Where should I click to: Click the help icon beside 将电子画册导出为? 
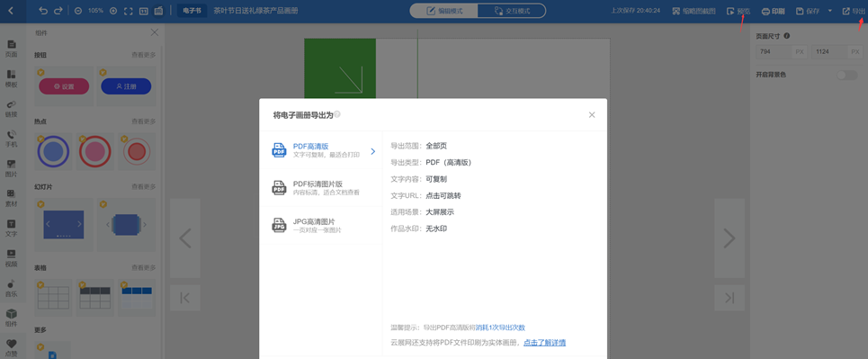pos(337,114)
